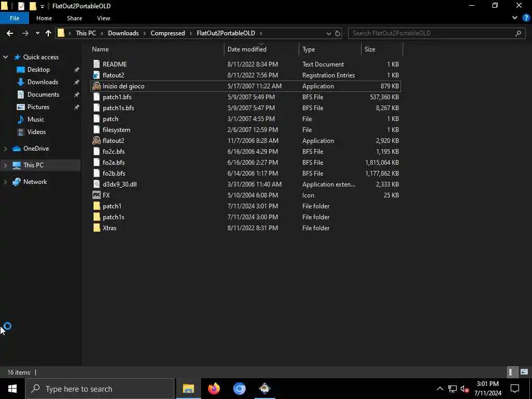Select Desktop in Quick access
This screenshot has height=399, width=532.
38,70
